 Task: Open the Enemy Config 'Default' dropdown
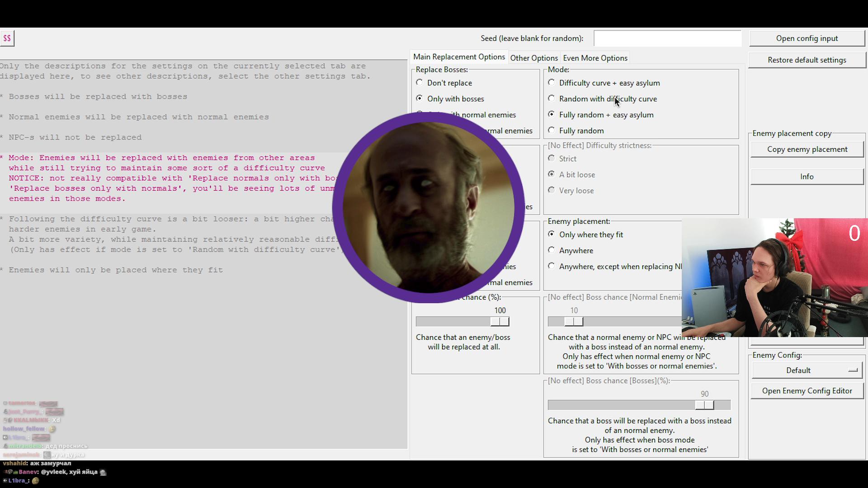807,371
